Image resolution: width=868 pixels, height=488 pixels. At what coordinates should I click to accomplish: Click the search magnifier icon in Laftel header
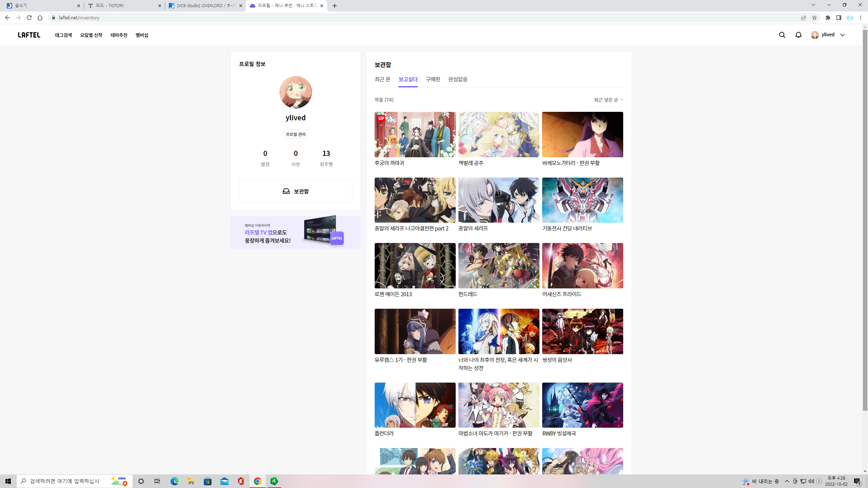coord(782,35)
